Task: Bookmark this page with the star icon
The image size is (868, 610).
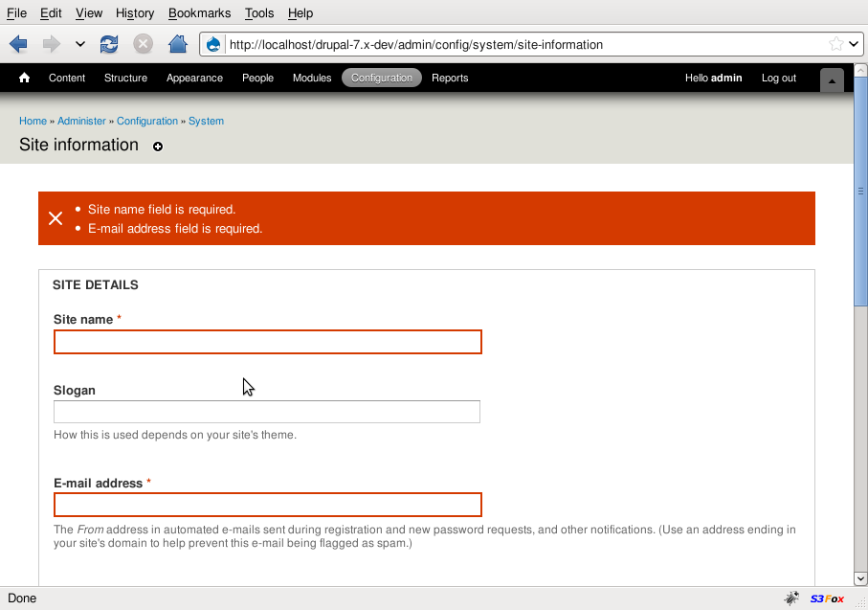Action: tap(835, 44)
